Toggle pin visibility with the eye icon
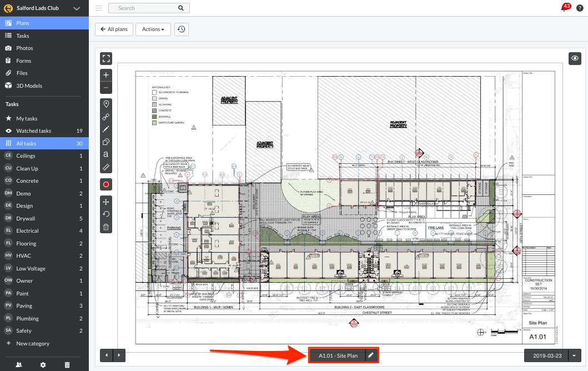This screenshot has width=588, height=371. [x=575, y=58]
